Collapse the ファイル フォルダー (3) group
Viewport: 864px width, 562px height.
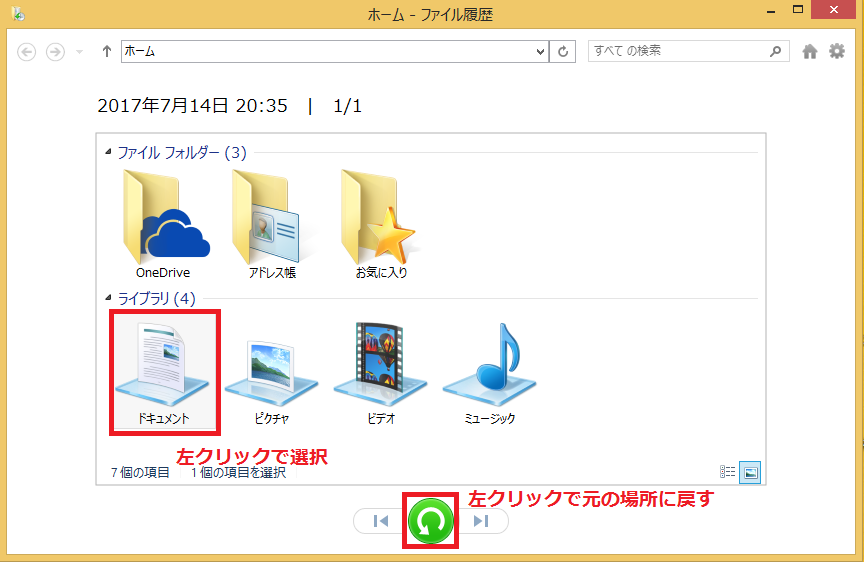[x=108, y=151]
